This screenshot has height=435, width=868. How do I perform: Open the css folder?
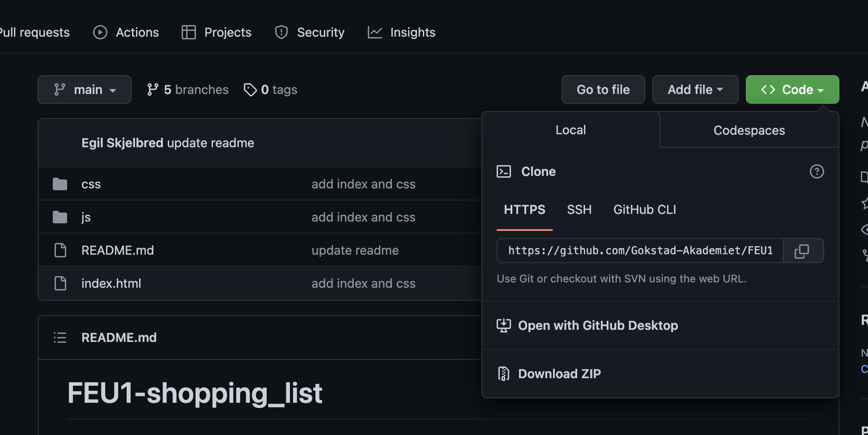[91, 184]
